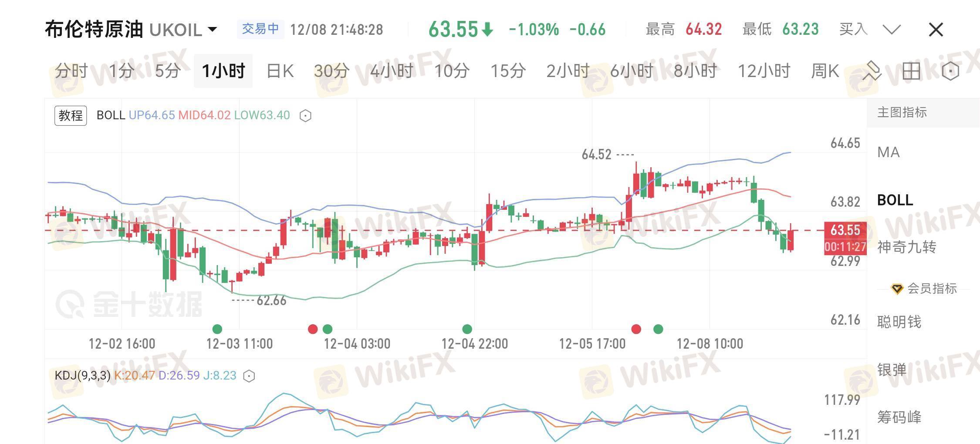980x444 pixels.
Task: Click the 12-02 16:00 time axis label
Action: (x=122, y=344)
